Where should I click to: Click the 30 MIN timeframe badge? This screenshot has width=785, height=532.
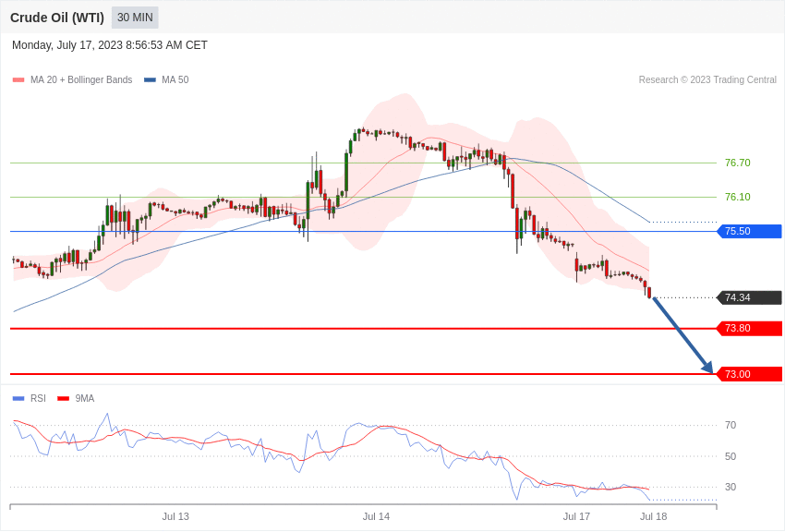135,18
